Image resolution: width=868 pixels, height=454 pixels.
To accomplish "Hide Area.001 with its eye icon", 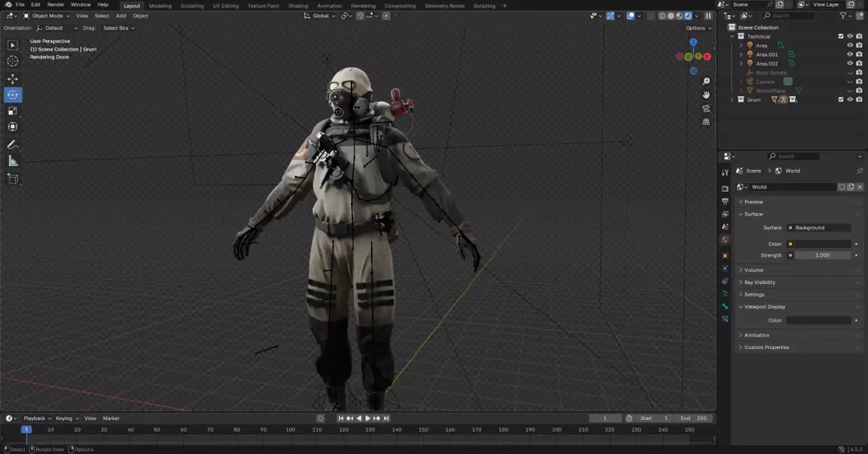I will coord(850,54).
